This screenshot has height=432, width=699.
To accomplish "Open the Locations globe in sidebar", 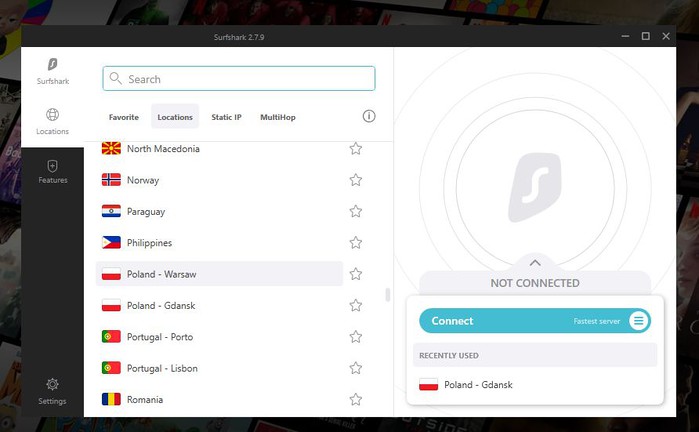I will [x=52, y=115].
